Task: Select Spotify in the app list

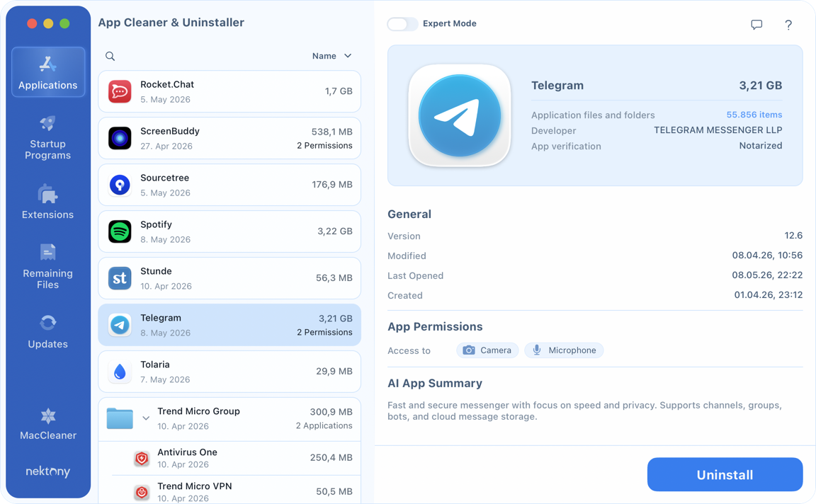Action: point(229,231)
